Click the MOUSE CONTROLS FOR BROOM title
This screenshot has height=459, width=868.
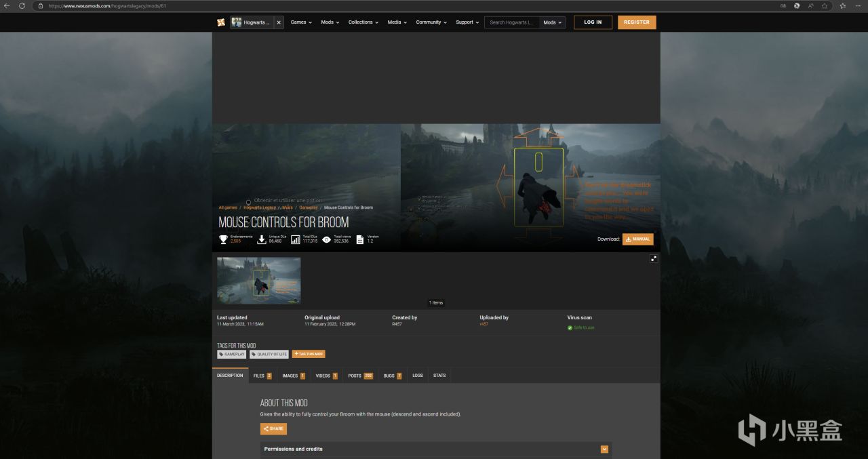click(x=283, y=222)
